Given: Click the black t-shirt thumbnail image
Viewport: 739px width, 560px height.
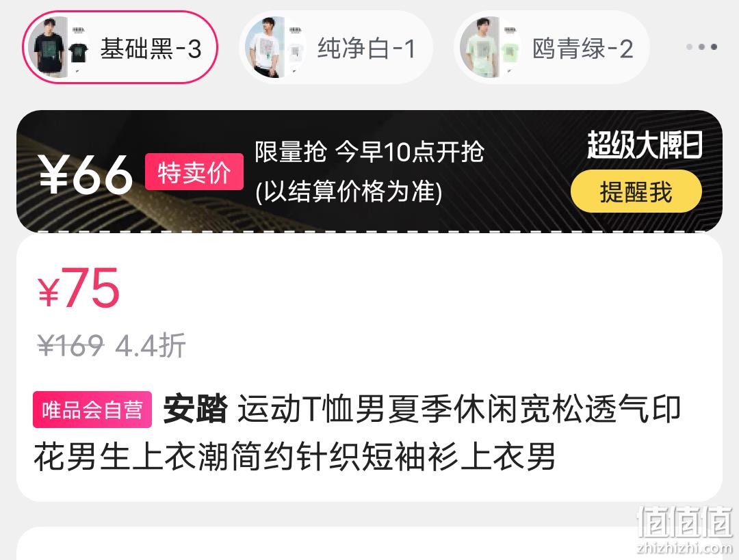Looking at the screenshot, I should pos(58,48).
